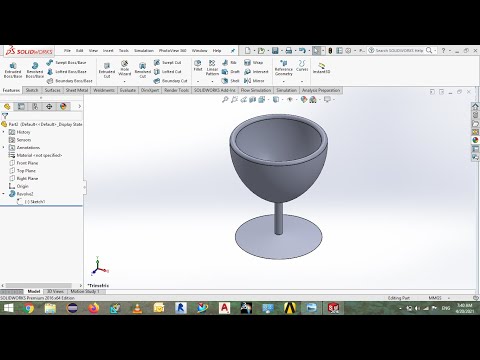Apply the Fillet tool
Viewport: 480px width, 360px height.
198,65
